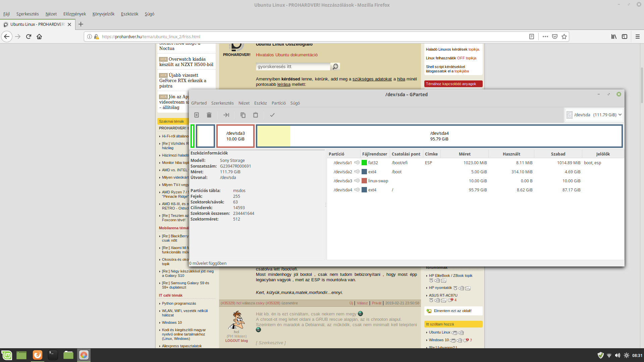Select the /dev/sda3 block in the partition map
Image resolution: width=644 pixels, height=362 pixels.
[235, 136]
